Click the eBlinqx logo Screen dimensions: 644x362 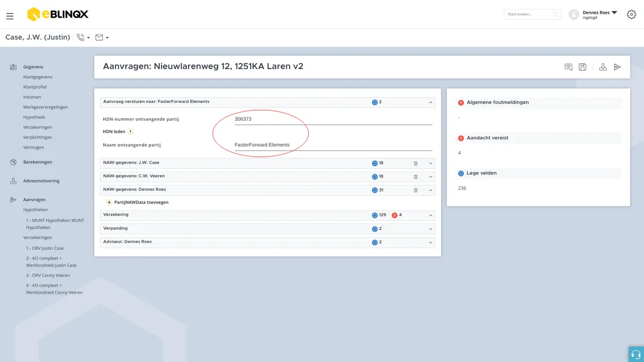coord(57,14)
